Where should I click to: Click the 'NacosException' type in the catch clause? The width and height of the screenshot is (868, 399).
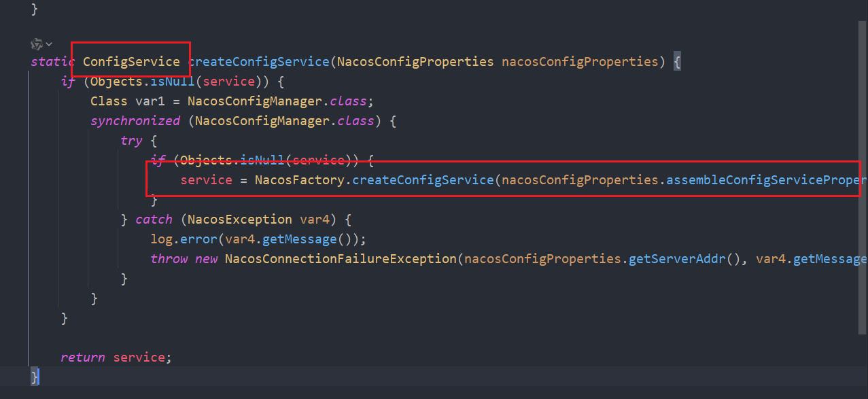(239, 220)
